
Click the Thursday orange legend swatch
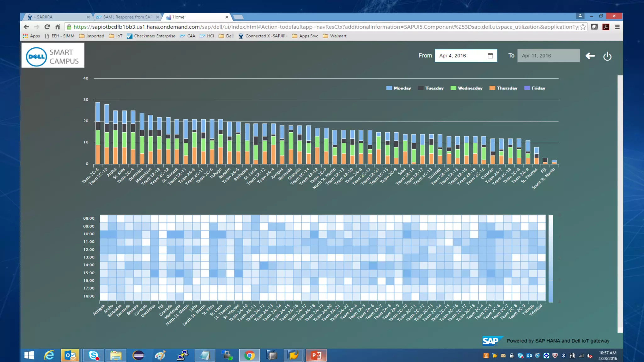[492, 88]
